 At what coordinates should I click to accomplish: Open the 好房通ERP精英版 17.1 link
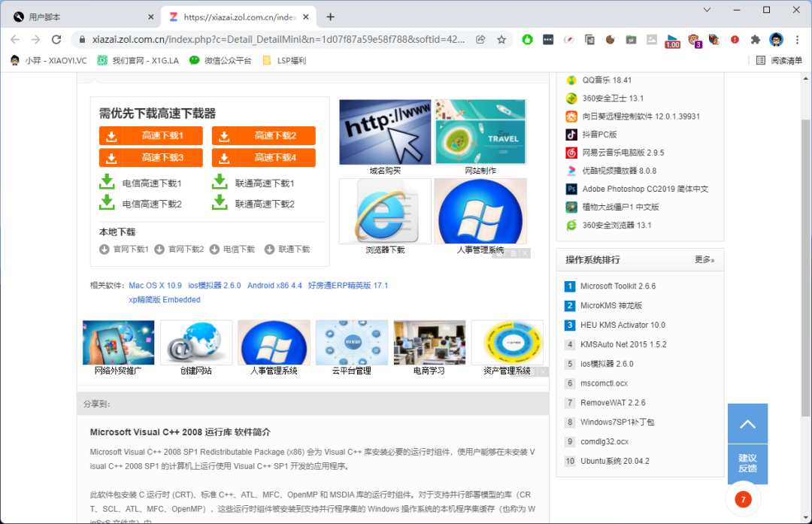[348, 285]
